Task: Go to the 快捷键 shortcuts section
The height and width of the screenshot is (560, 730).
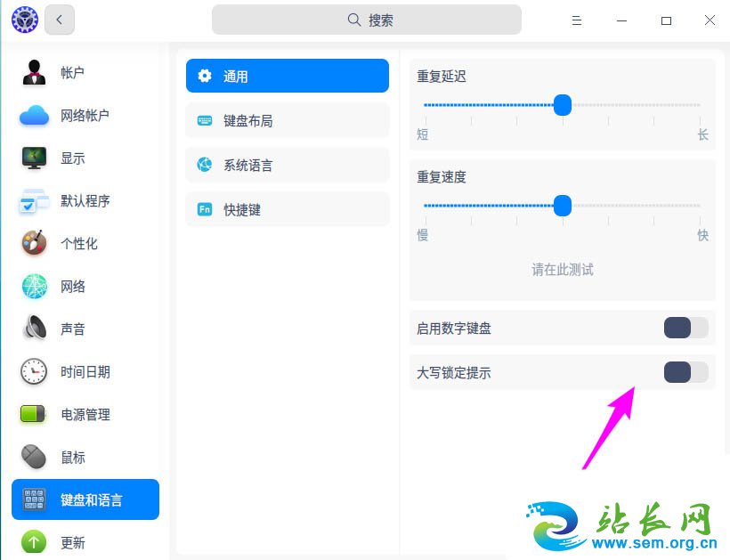Action: tap(287, 209)
